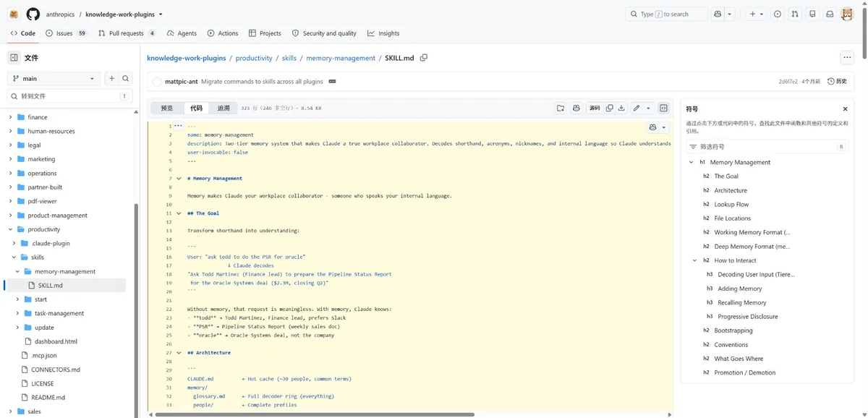Open the main branch selector dropdown
Screen dimensions: 868x418
tap(54, 78)
